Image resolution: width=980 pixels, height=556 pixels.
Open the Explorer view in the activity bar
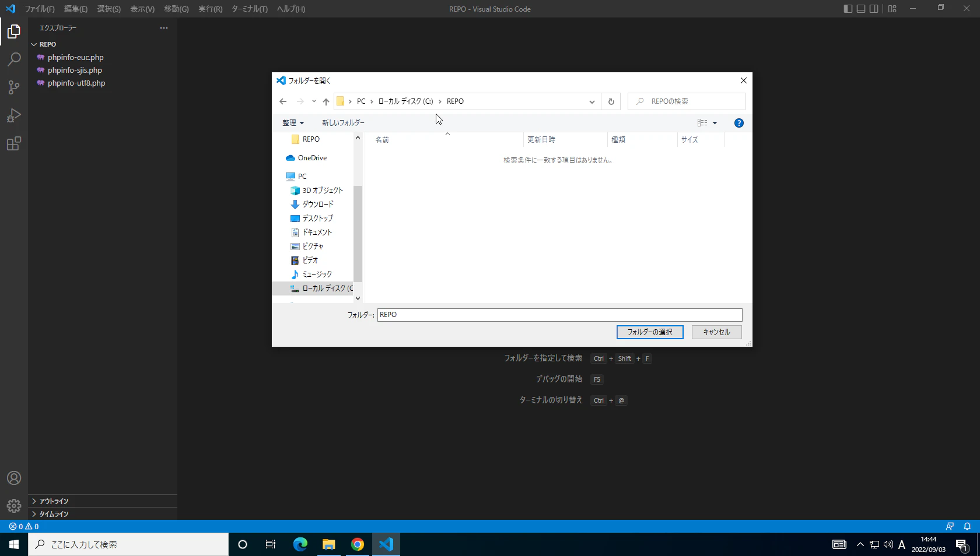tap(14, 31)
